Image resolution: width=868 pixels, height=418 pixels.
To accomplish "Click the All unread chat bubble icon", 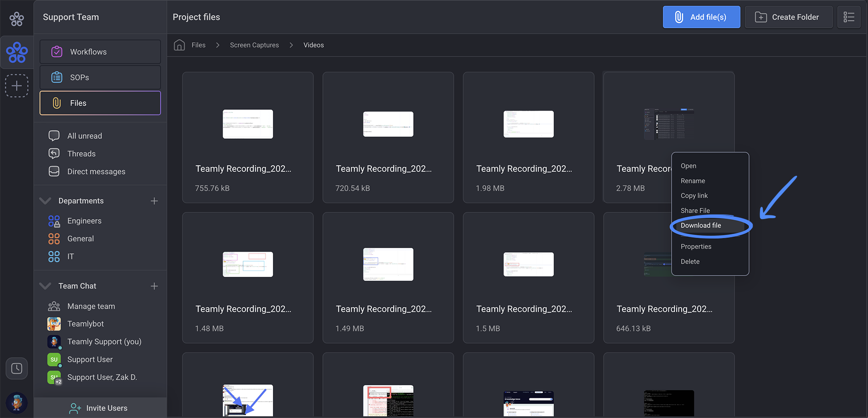I will pyautogui.click(x=54, y=136).
